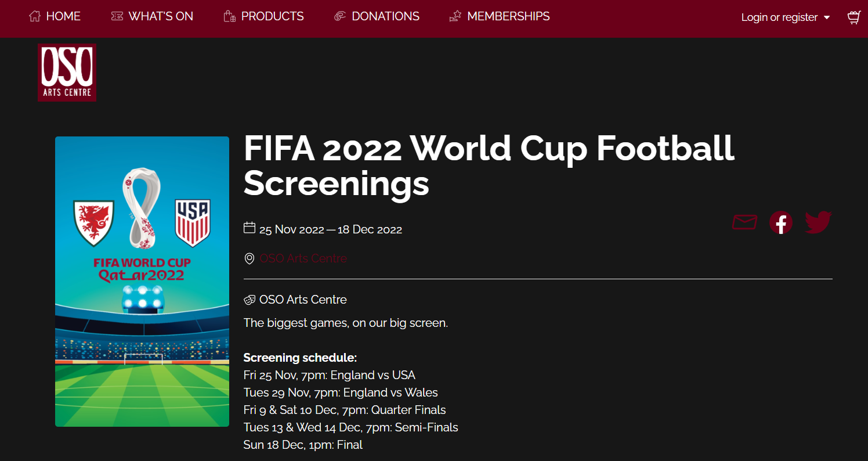Open the red OSO Arts Centre venue link

pos(303,258)
